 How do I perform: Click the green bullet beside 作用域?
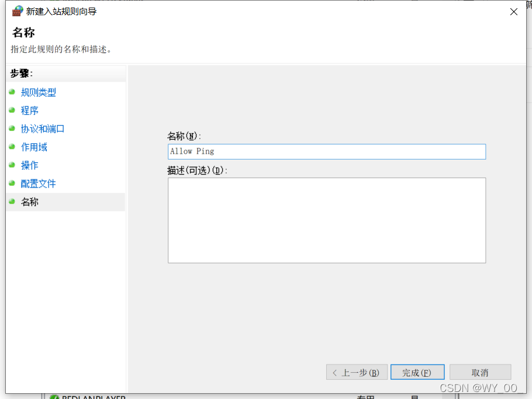point(12,147)
